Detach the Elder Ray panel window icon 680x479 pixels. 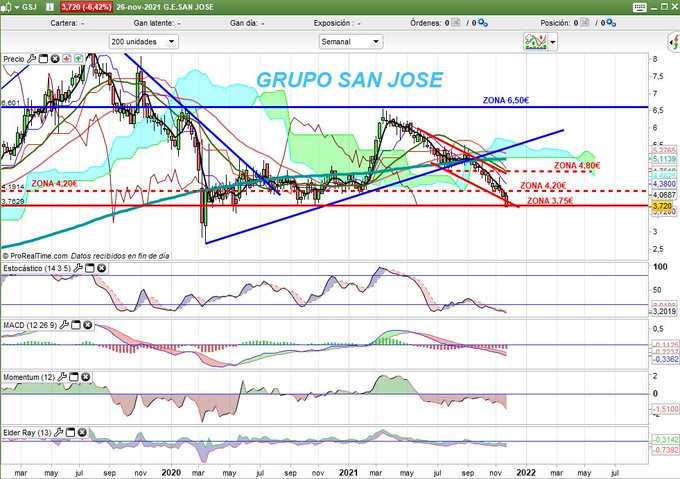(x=70, y=432)
